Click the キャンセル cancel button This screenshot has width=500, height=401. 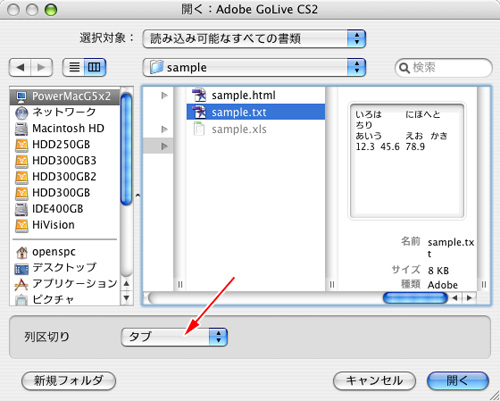pos(374,381)
